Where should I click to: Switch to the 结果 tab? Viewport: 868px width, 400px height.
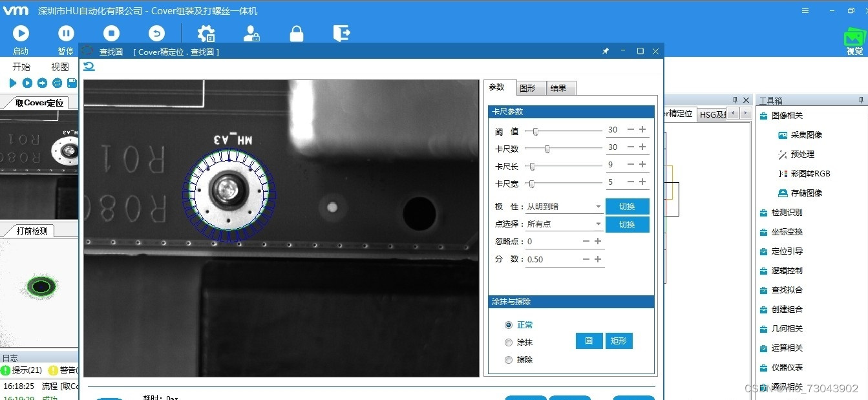pyautogui.click(x=560, y=88)
